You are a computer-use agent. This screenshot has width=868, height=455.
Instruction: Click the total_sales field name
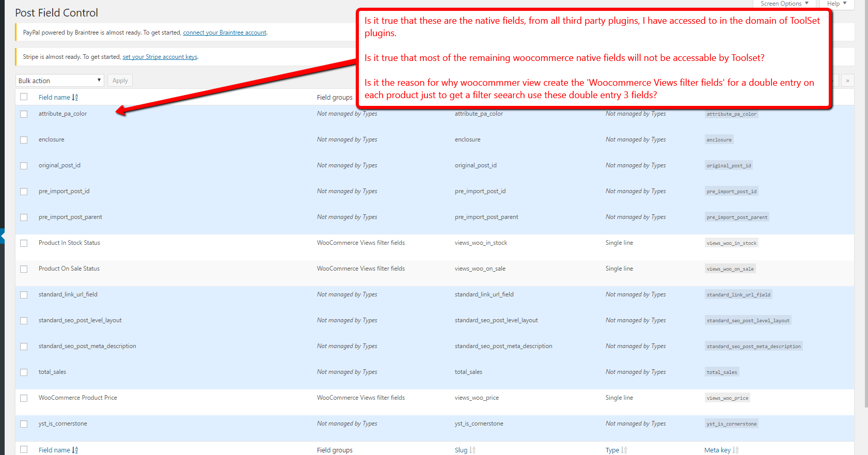click(52, 372)
